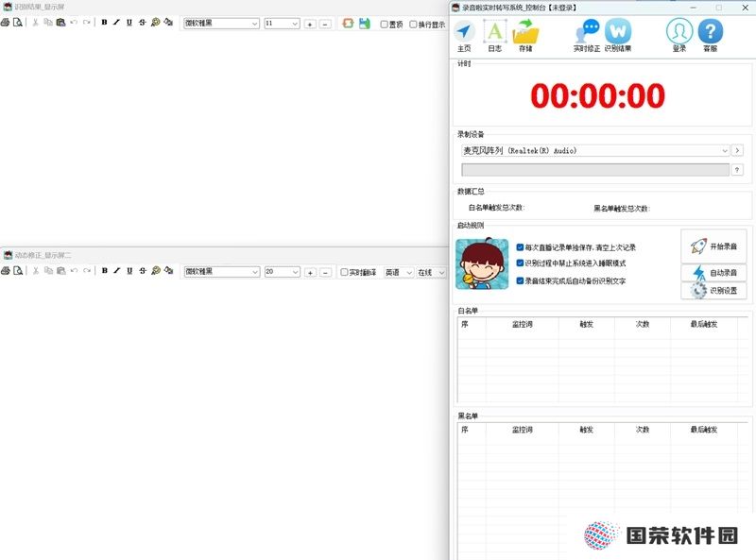Click the 客服 help question mark icon
This screenshot has height=560, width=756.
point(711,35)
